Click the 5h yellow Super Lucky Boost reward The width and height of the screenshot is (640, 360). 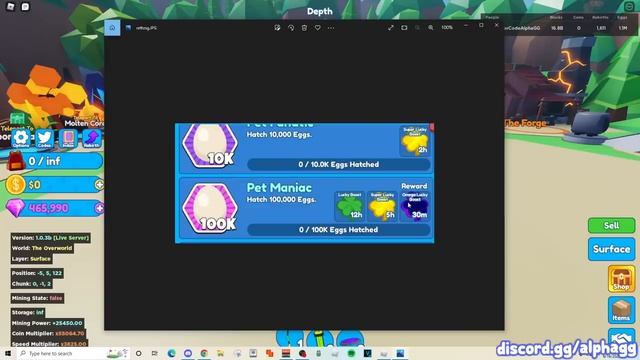click(382, 206)
